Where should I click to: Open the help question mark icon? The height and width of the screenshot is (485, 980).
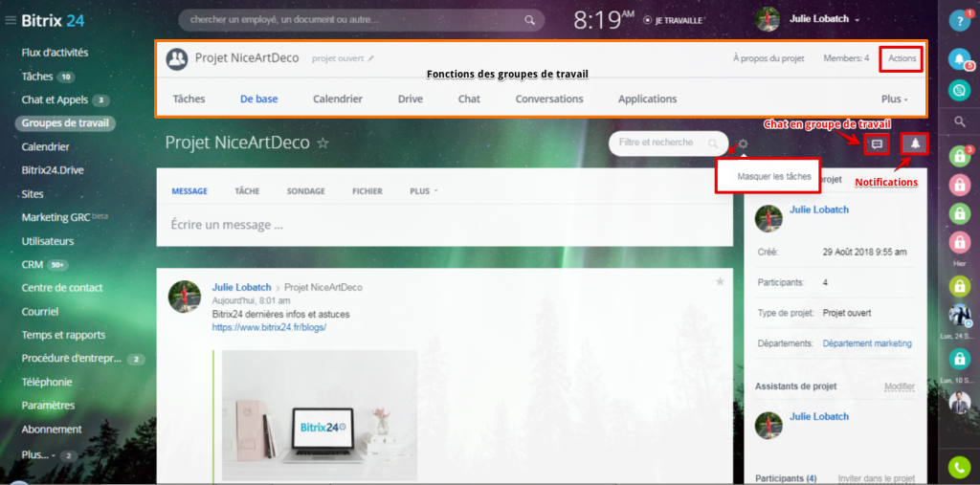[x=959, y=21]
